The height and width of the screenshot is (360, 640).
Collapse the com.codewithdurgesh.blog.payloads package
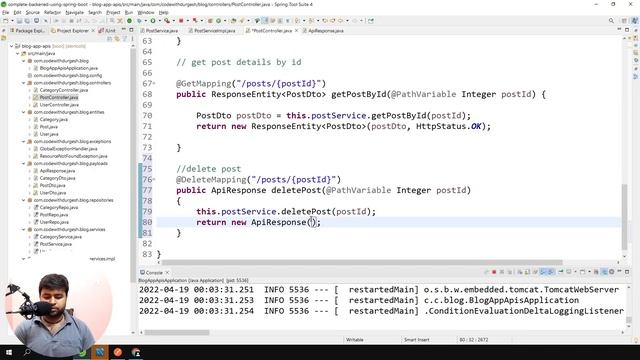tap(24, 164)
